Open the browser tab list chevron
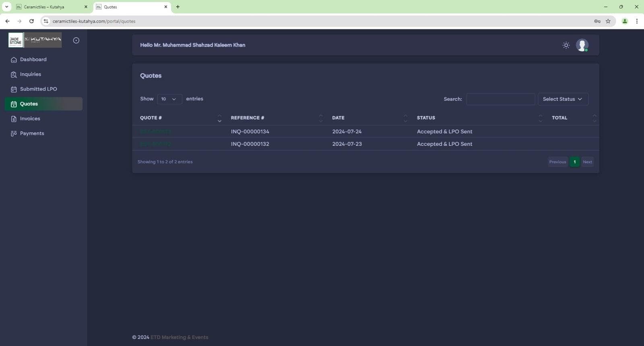Viewport: 644px width, 346px height. pos(6,7)
